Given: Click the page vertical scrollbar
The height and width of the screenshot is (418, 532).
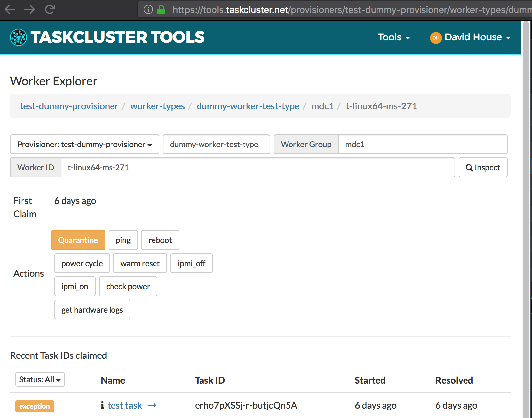Looking at the screenshot, I should pyautogui.click(x=525, y=219).
